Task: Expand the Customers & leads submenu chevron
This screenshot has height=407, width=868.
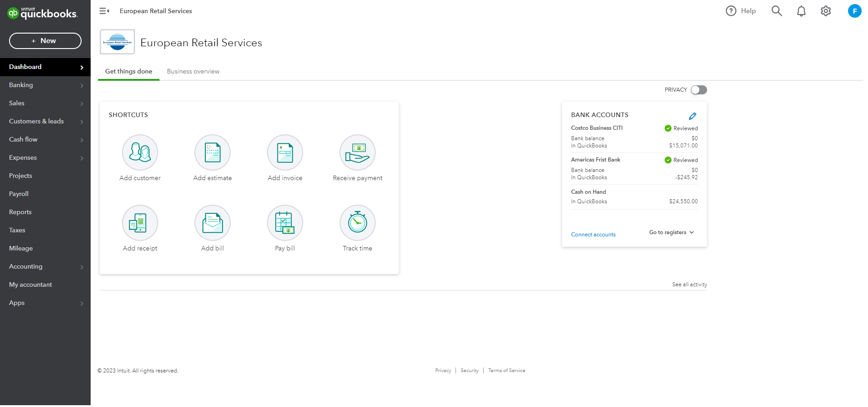Action: 82,122
